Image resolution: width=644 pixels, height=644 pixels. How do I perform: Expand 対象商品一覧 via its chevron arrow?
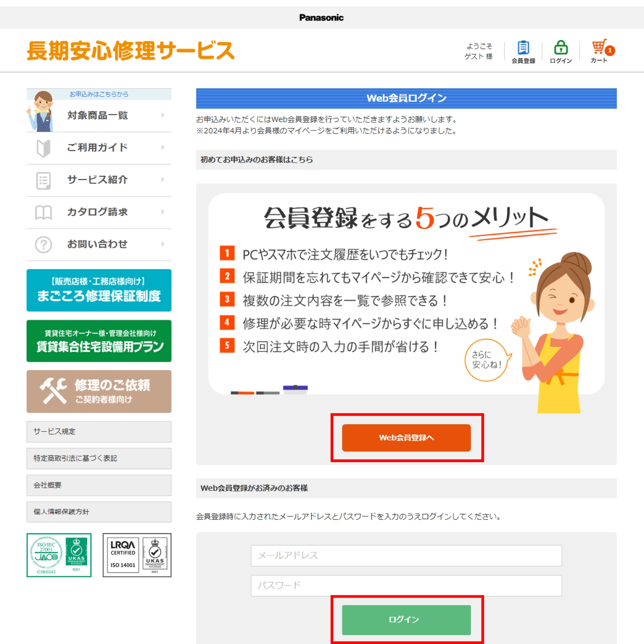click(162, 115)
